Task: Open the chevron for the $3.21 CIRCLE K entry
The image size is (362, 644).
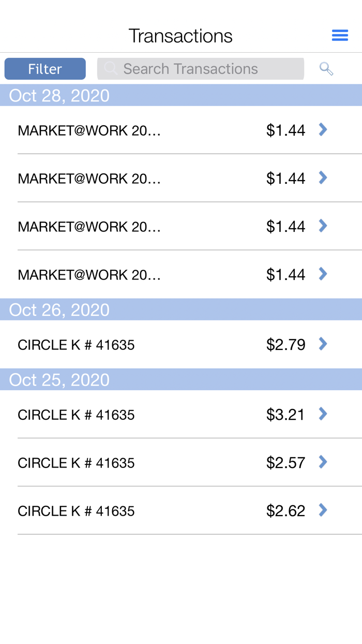Action: [x=322, y=414]
